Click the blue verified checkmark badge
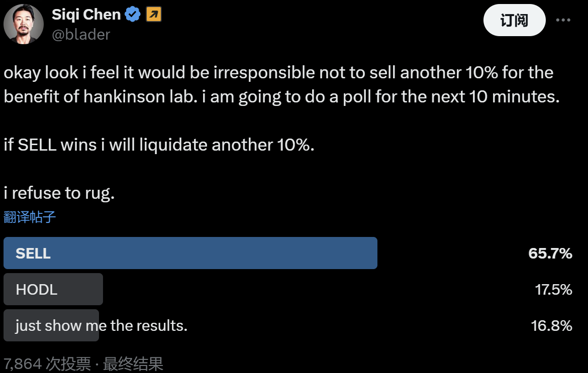Image resolution: width=588 pixels, height=373 pixels. (x=133, y=15)
